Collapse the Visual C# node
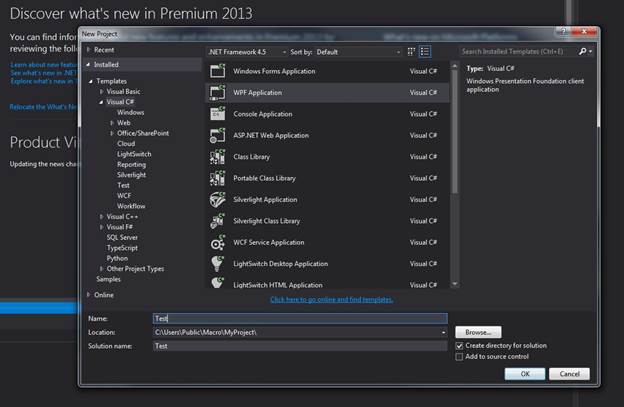Viewport: 624px width, 407px height. point(101,102)
